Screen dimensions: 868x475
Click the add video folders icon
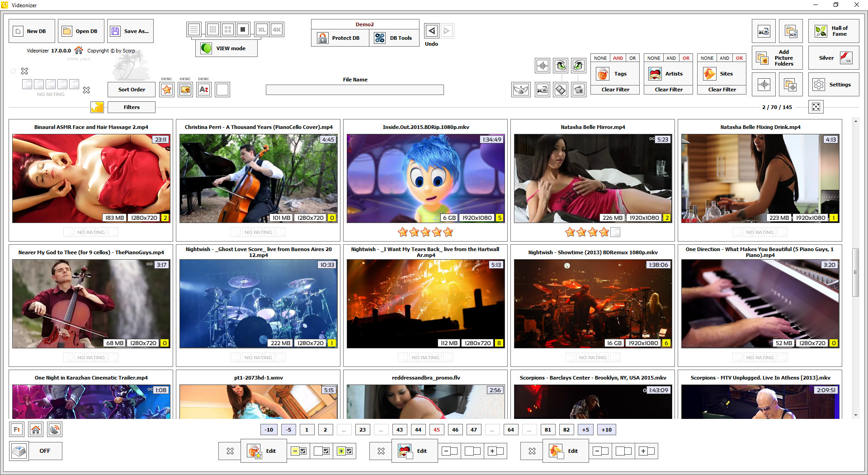(791, 31)
